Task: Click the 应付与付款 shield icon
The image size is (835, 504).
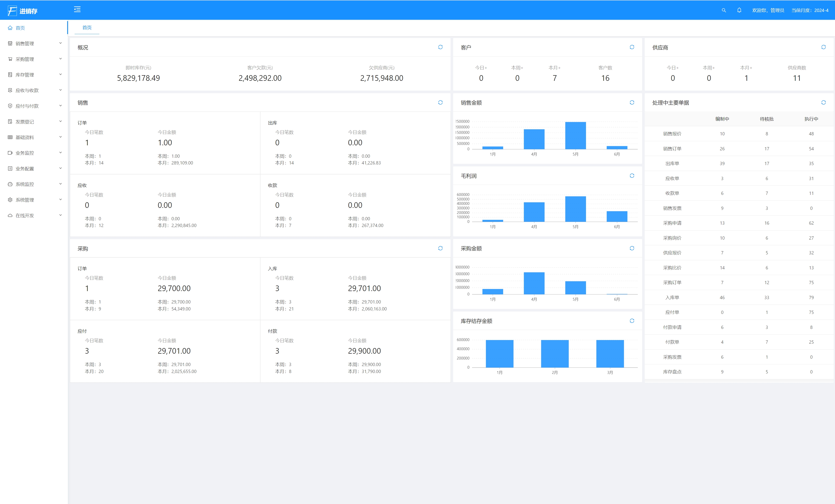Action: tap(10, 106)
